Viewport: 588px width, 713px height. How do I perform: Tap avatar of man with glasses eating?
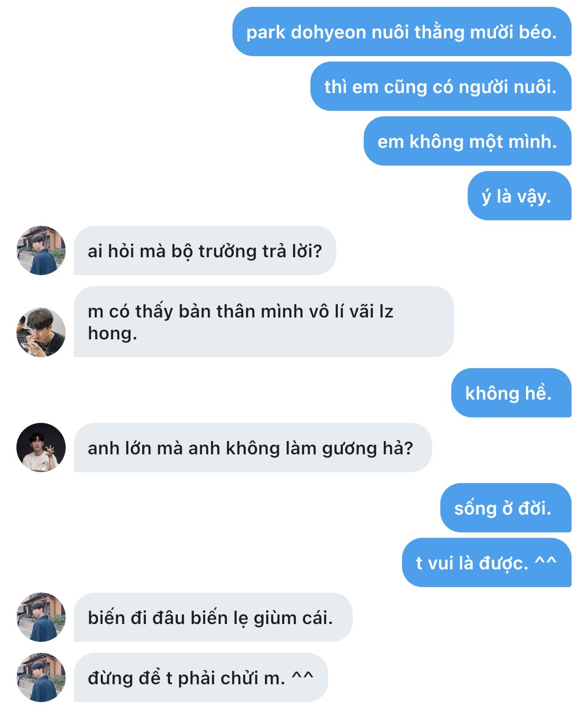[41, 333]
